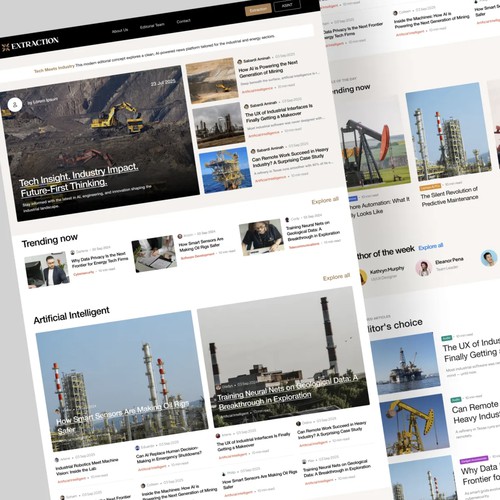Open yellow pumpjack Editor's choice thumbnail
The image size is (500, 500).
(x=414, y=425)
